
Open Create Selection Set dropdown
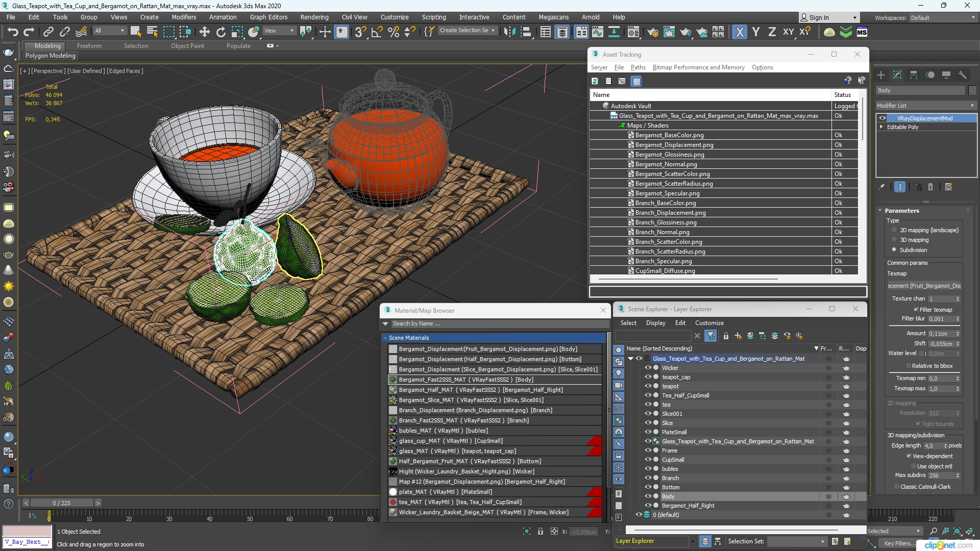click(467, 31)
